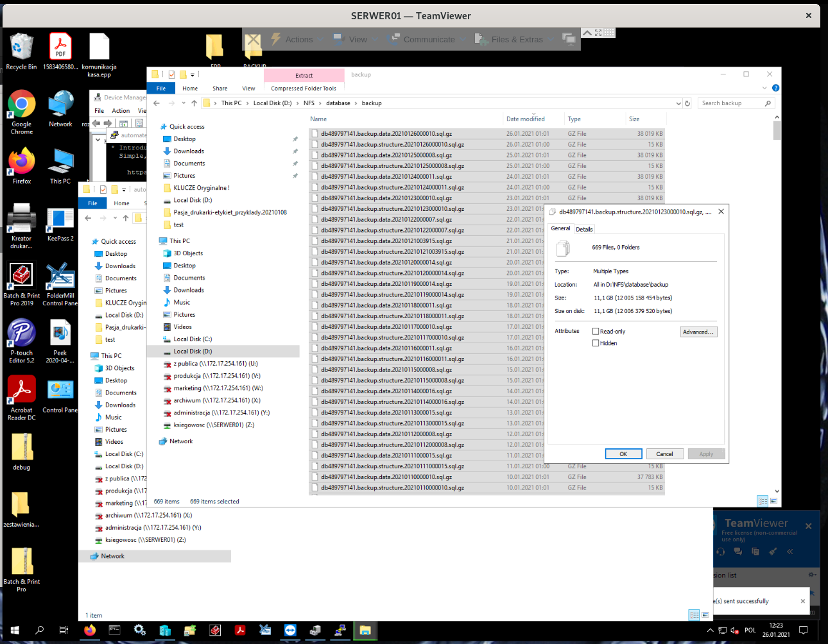Viewport: 828px width, 644px height.
Task: Switch to the Details tab in properties
Action: [584, 229]
